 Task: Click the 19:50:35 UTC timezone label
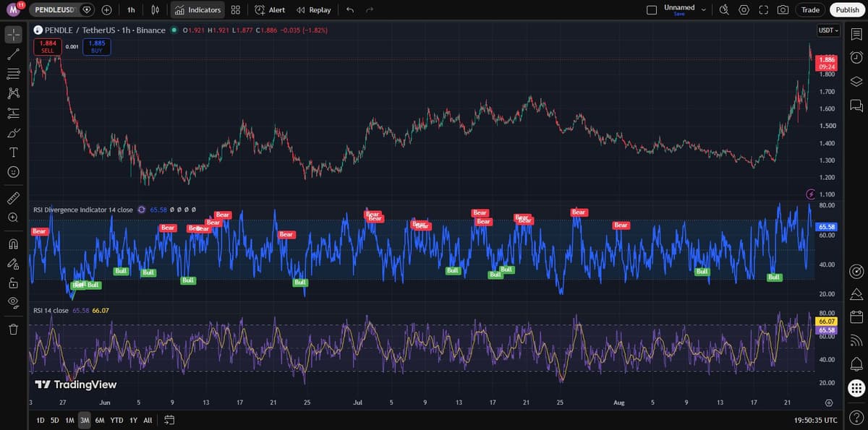pyautogui.click(x=815, y=420)
